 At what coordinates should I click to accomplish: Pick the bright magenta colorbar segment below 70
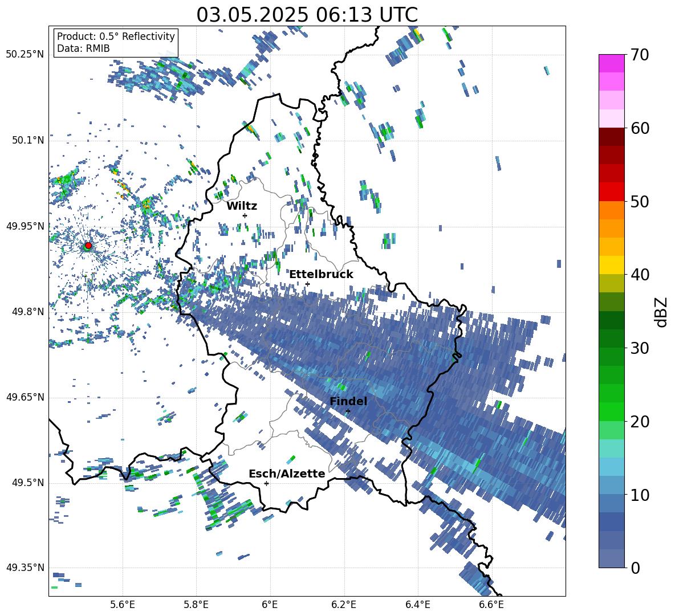tap(611, 64)
